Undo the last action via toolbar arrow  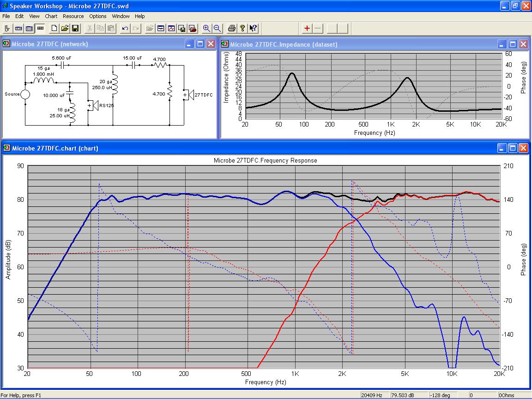[x=125, y=29]
